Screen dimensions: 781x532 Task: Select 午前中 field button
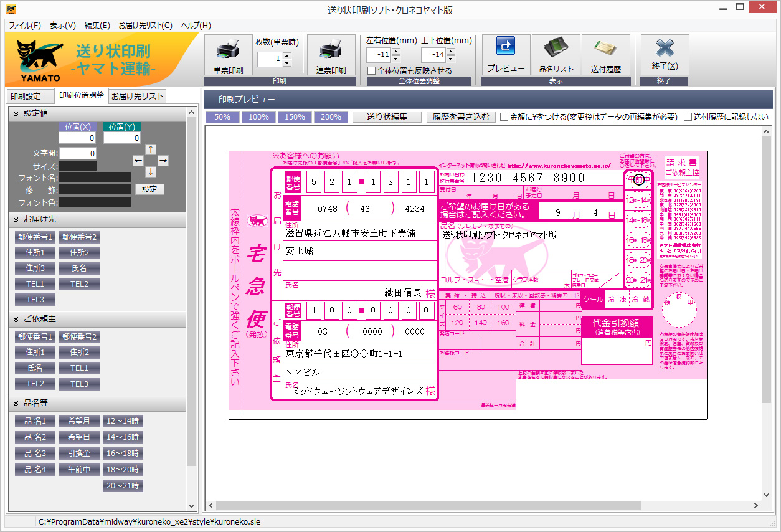pyautogui.click(x=79, y=470)
